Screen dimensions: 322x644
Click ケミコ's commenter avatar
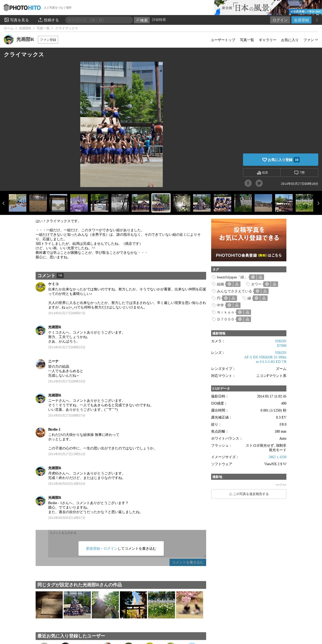40,287
